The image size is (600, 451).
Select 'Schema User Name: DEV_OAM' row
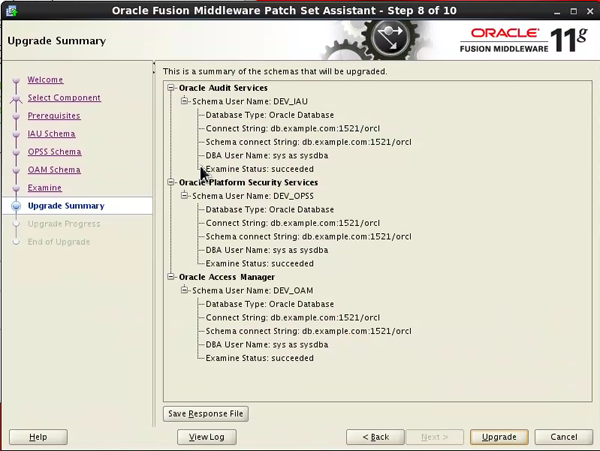point(253,290)
